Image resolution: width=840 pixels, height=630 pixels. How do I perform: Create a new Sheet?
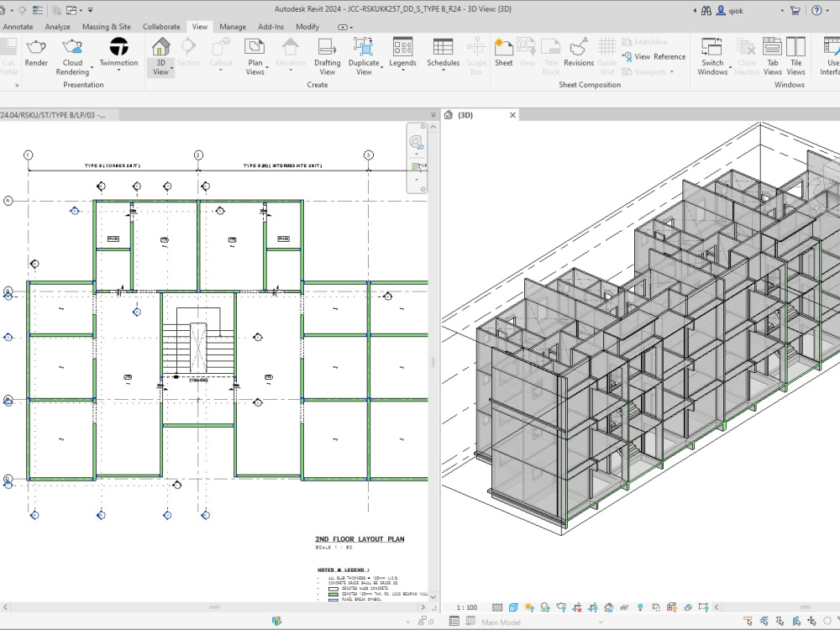pyautogui.click(x=503, y=52)
